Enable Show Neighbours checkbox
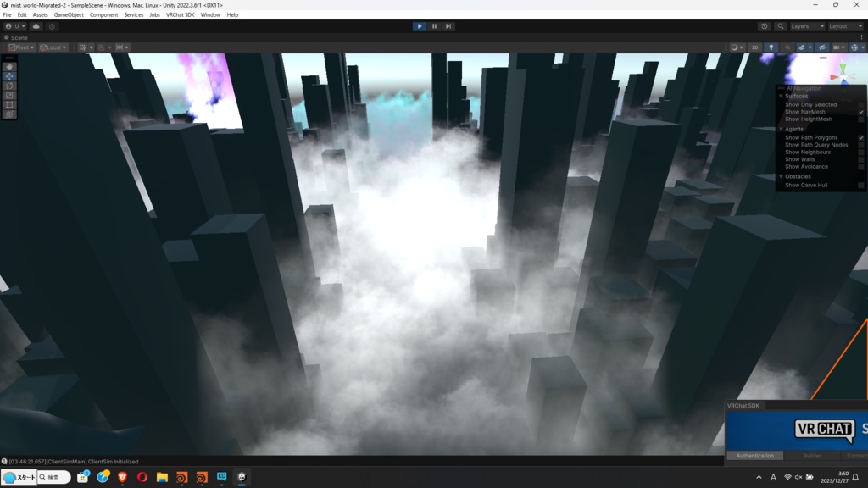Image resolution: width=868 pixels, height=488 pixels. coord(861,152)
